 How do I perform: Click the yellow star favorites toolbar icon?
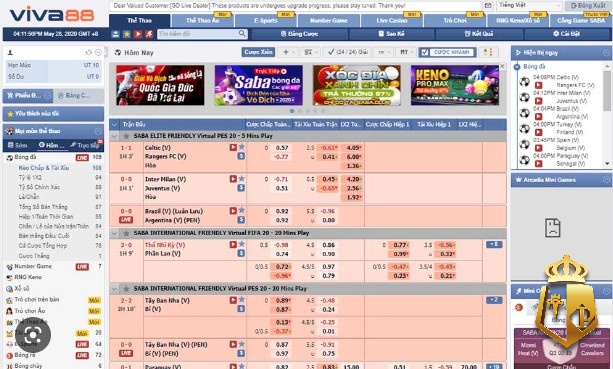tap(127, 34)
